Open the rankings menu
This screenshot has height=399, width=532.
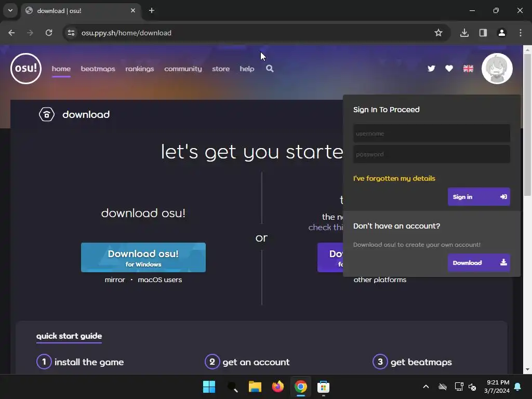[140, 69]
